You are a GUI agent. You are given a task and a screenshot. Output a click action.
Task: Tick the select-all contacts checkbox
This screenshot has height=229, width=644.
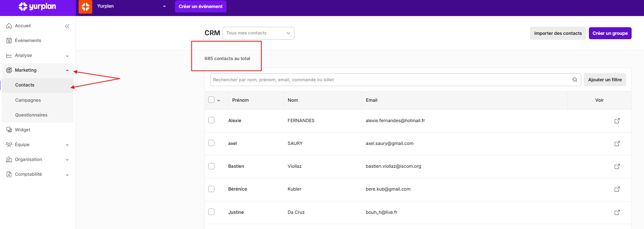[x=211, y=100]
